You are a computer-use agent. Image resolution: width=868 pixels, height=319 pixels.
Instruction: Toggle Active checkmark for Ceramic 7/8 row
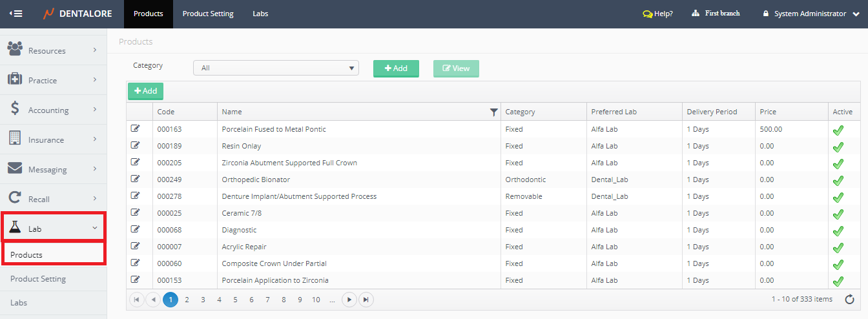tap(838, 214)
